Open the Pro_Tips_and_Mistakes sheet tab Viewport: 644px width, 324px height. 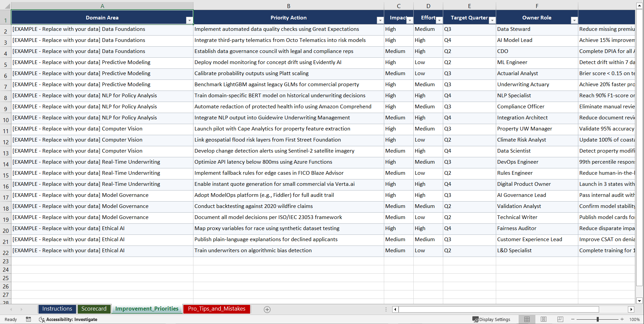coord(217,309)
